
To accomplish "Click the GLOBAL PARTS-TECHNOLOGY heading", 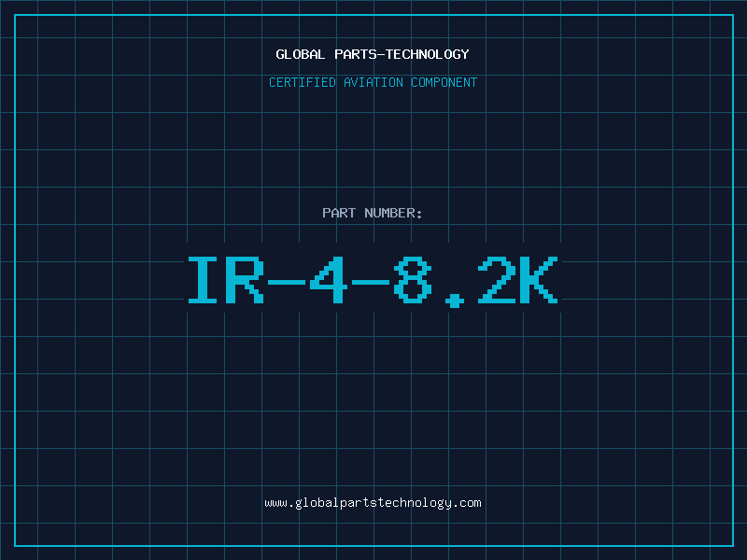I will pyautogui.click(x=373, y=54).
